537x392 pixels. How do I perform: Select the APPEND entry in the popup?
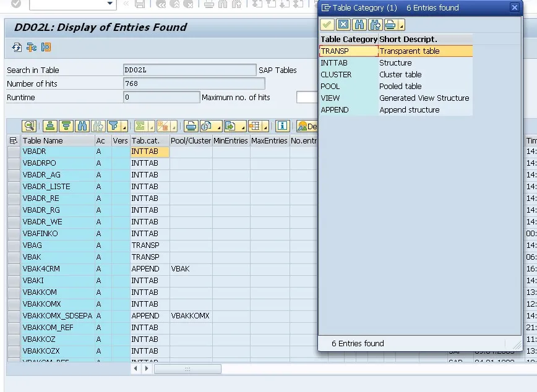(396, 110)
